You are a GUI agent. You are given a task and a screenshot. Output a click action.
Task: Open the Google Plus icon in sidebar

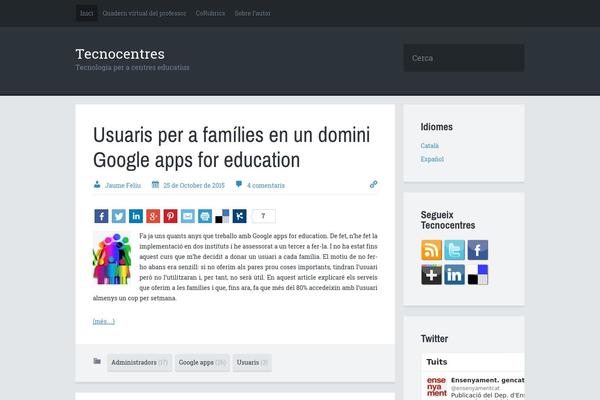(431, 274)
